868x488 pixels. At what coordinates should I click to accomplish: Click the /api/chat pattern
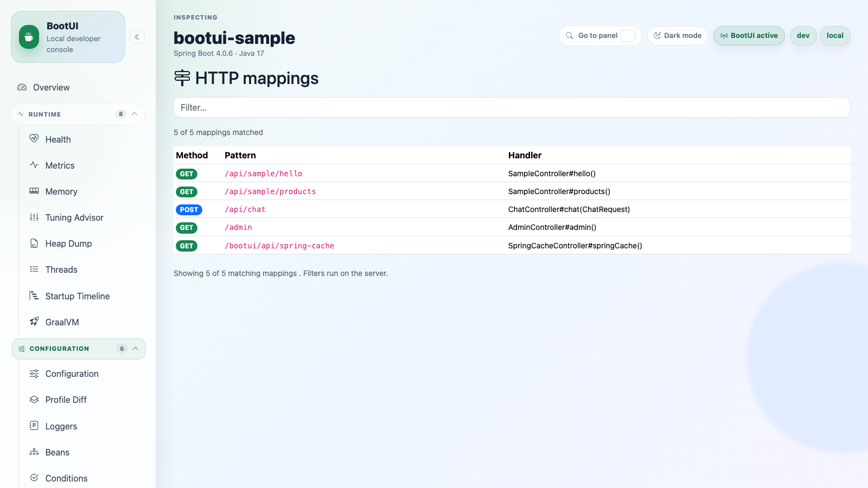pyautogui.click(x=245, y=209)
